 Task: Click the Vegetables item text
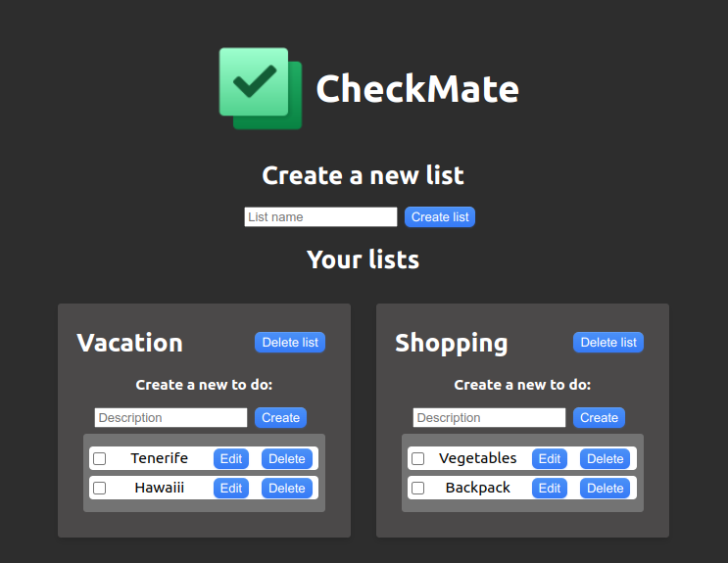[478, 458]
